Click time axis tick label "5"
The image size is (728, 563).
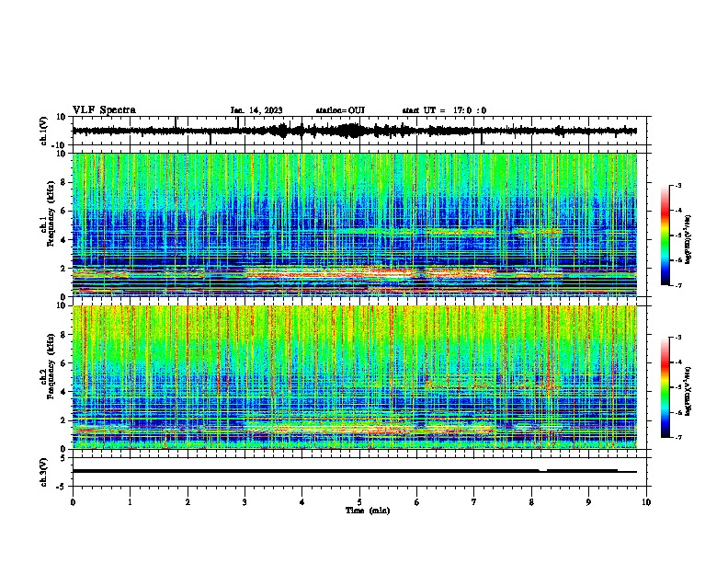[x=359, y=502]
